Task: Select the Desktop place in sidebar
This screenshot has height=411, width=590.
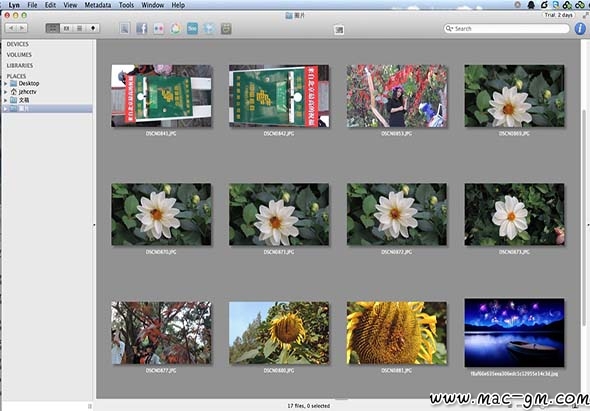Action: click(24, 84)
